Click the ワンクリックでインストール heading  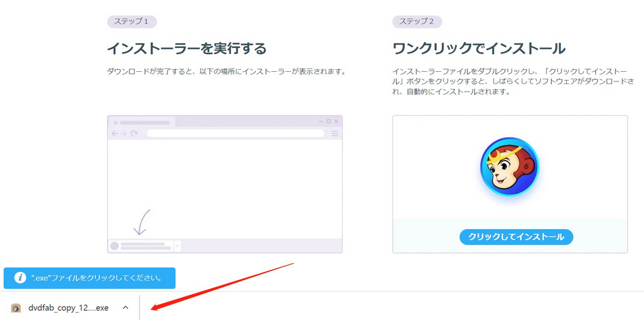(479, 49)
